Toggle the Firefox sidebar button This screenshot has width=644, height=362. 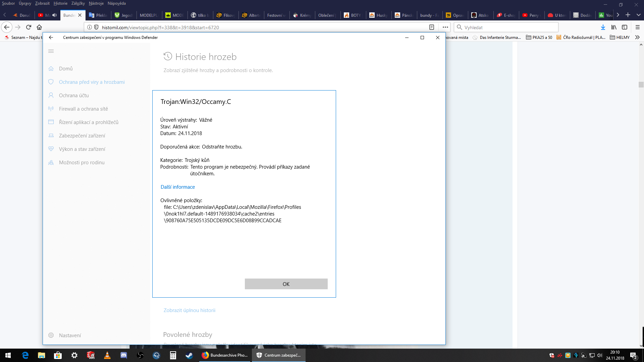(x=625, y=27)
